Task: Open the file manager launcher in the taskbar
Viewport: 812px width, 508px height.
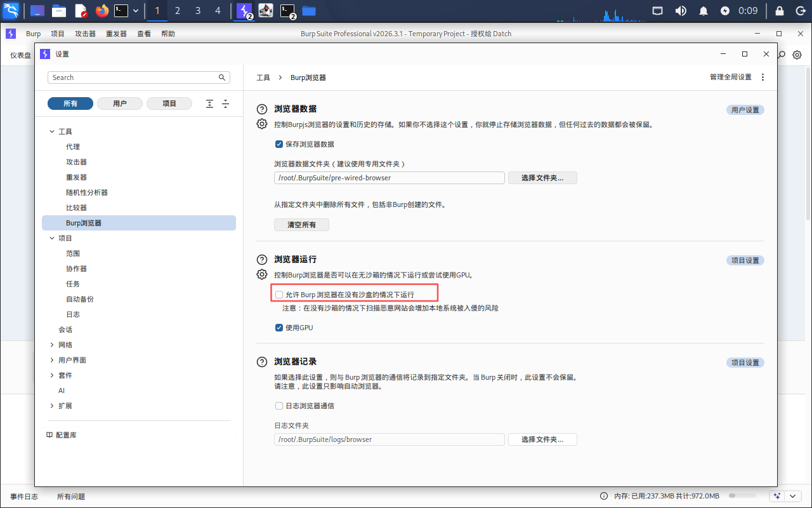Action: [x=59, y=11]
